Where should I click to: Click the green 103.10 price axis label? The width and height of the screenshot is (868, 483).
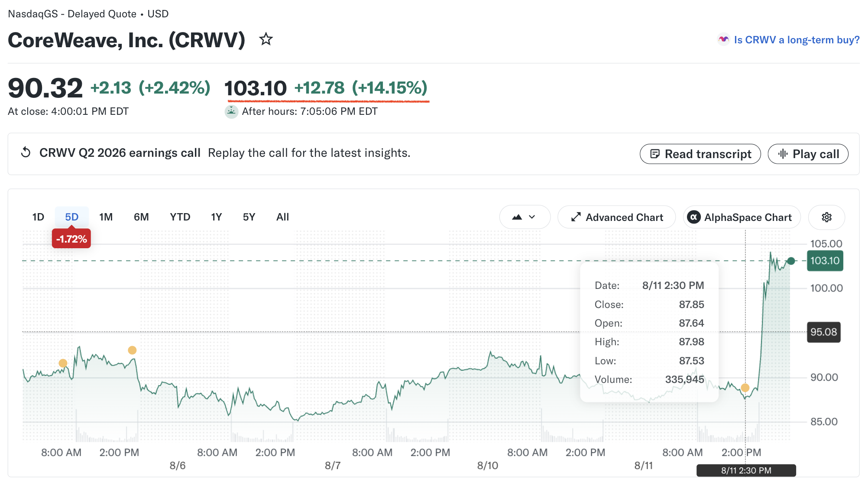[x=825, y=261]
